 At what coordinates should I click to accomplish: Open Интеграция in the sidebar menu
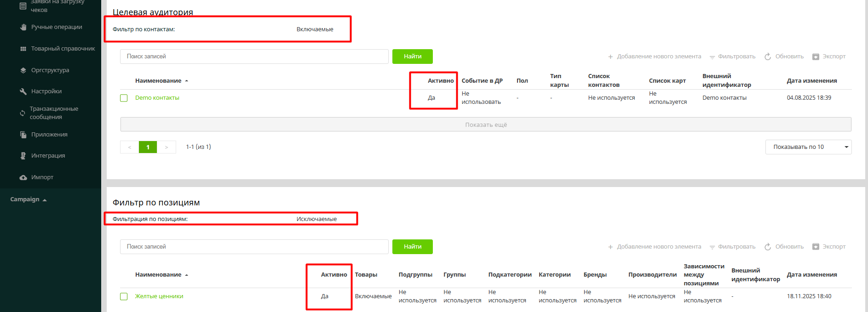point(48,156)
